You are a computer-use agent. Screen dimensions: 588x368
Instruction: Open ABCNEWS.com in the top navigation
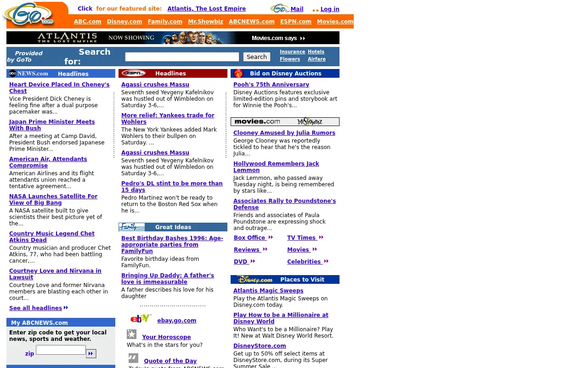pyautogui.click(x=252, y=22)
